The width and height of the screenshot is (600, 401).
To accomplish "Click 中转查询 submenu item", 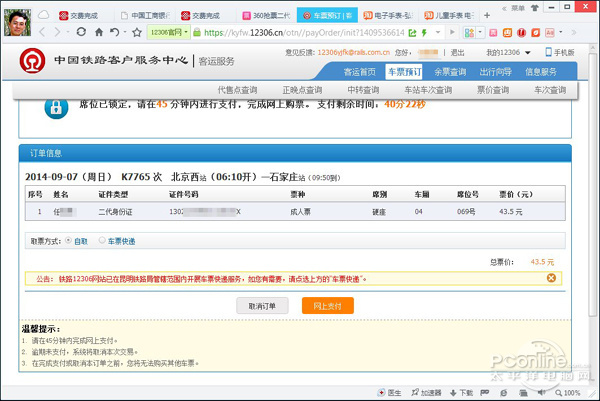I will click(363, 90).
